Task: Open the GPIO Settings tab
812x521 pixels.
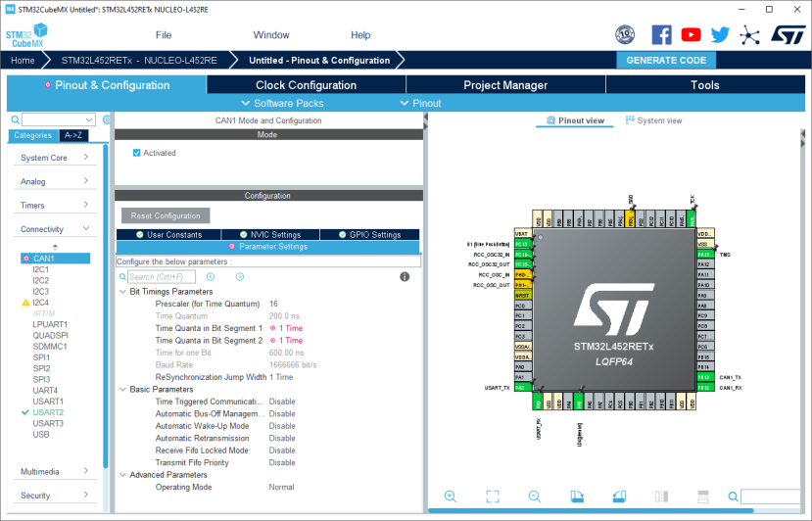Action: (x=369, y=235)
